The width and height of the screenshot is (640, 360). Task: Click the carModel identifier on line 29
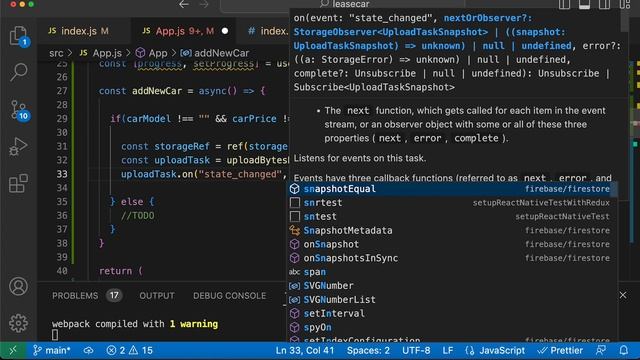[x=149, y=119]
